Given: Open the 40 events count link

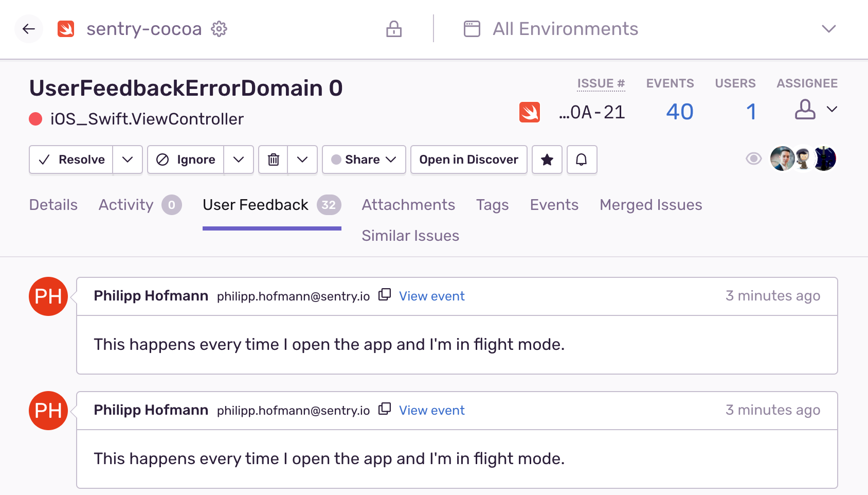Looking at the screenshot, I should (x=680, y=112).
